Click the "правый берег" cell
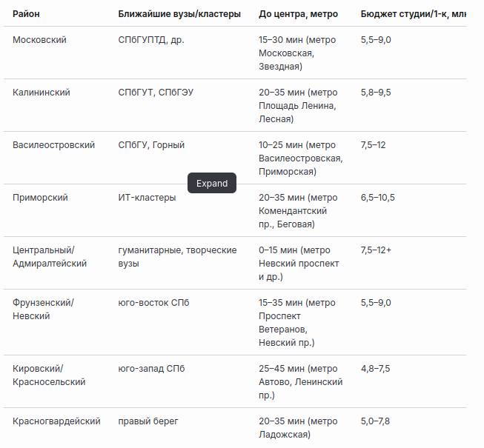 (148, 421)
